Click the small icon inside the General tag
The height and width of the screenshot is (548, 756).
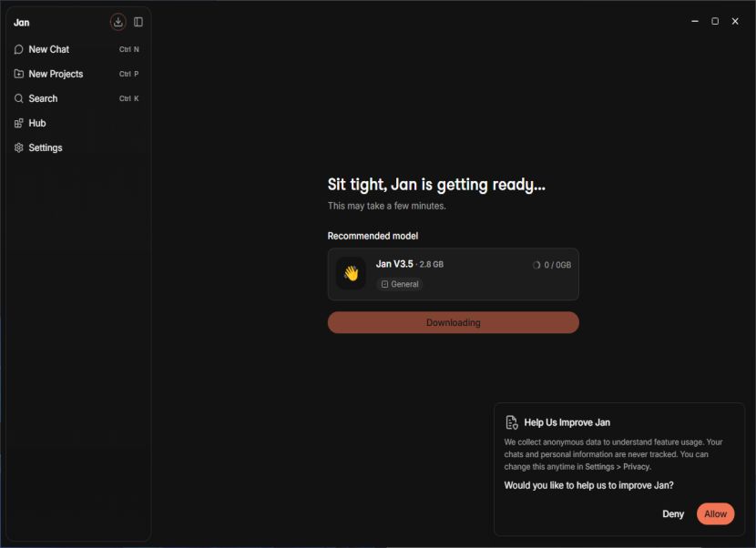pos(384,284)
